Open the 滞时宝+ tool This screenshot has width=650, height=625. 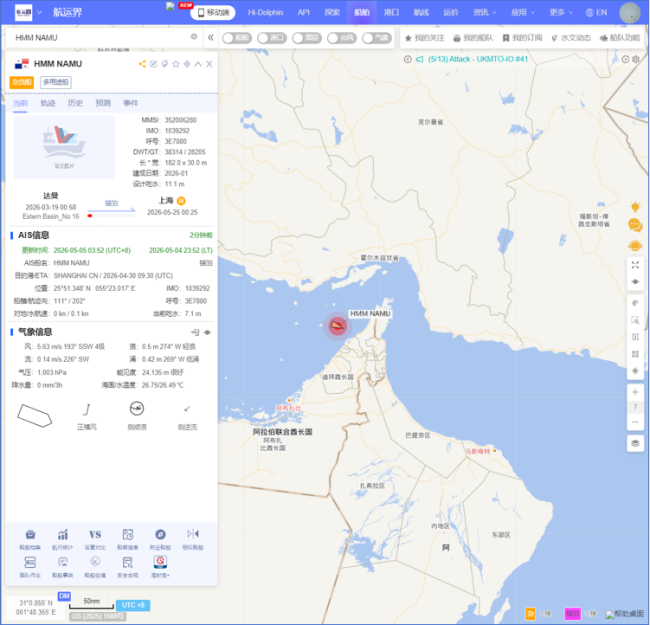[160, 567]
